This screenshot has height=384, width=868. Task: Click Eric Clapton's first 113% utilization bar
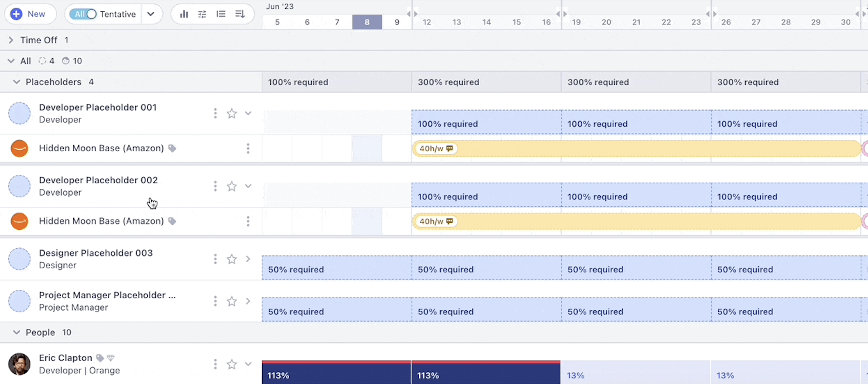point(336,372)
